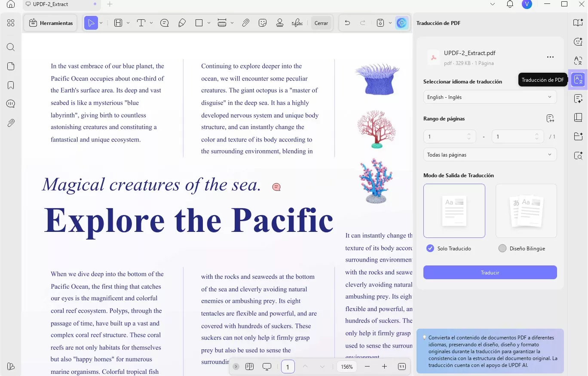
Task: Click the magnifier-with-sparkle icon in right sidebar
Action: (x=578, y=155)
